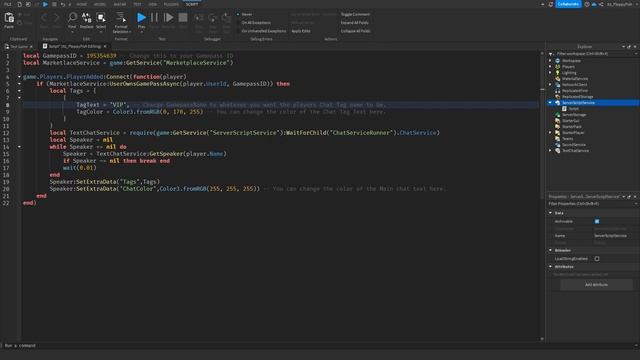Viewport: 640px width, 360px height.
Task: Click the Stop playtest square icon
Action: pyautogui.click(x=183, y=18)
